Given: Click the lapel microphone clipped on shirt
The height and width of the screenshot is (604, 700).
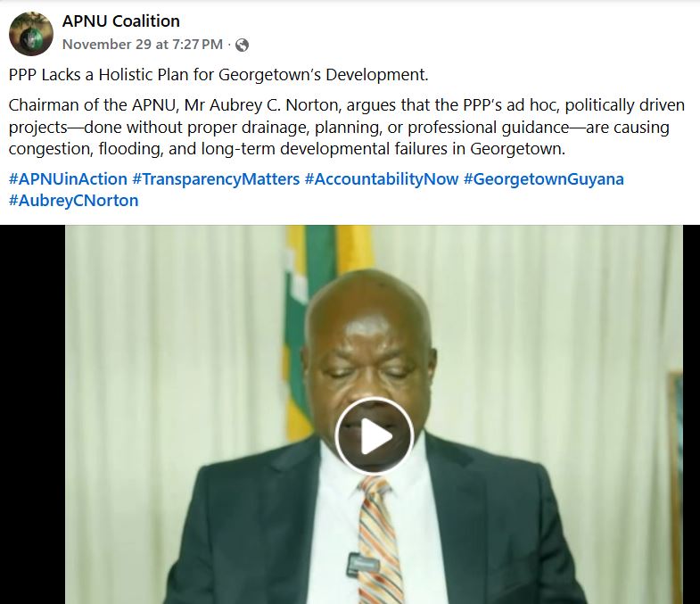Looking at the screenshot, I should click(359, 564).
